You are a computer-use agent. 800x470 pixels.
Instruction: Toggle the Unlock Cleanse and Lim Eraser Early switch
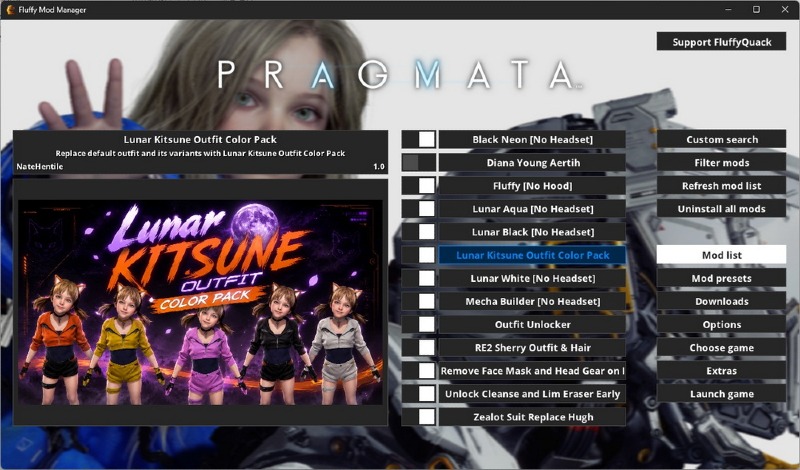point(419,393)
